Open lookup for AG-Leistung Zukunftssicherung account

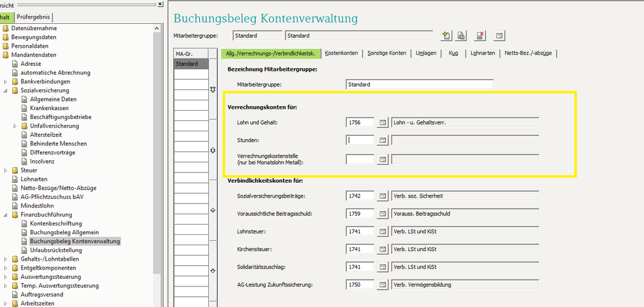click(x=382, y=284)
